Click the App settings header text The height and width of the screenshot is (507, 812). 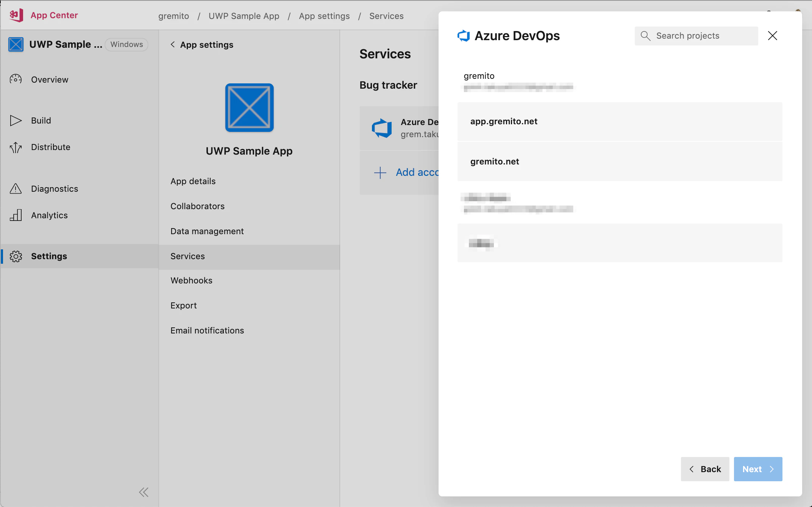tap(207, 45)
